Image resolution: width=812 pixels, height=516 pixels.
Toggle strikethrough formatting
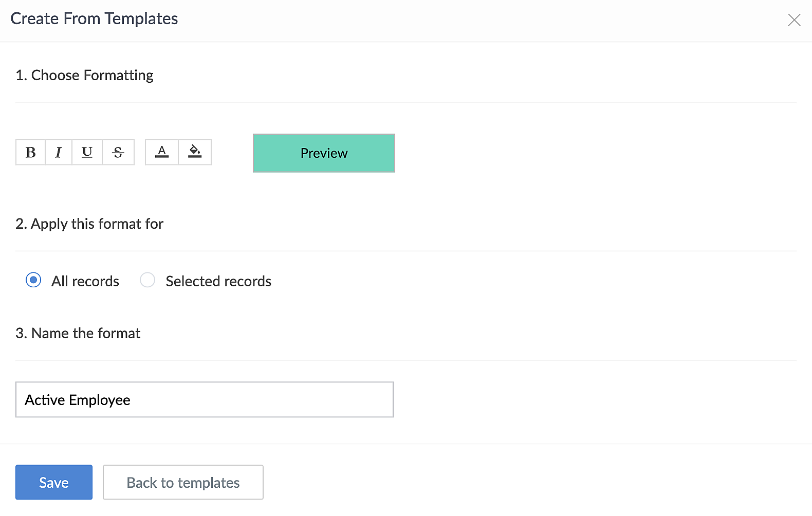[118, 152]
